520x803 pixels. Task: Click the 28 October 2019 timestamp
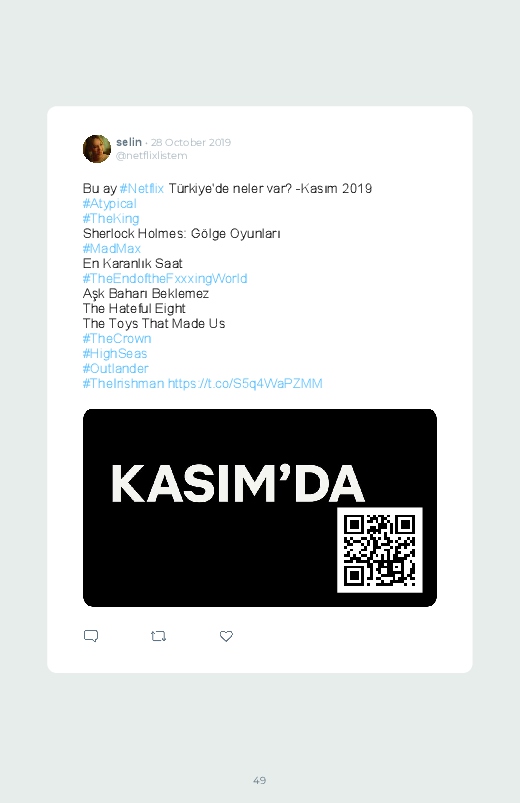point(191,142)
